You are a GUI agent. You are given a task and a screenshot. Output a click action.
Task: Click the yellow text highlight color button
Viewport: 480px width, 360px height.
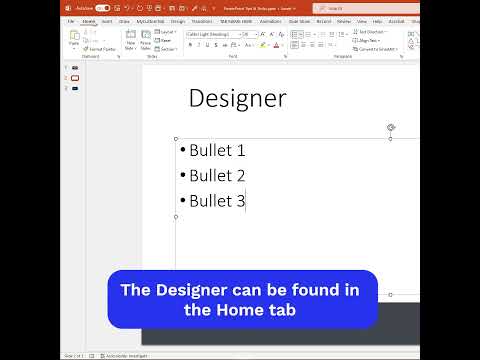pos(263,45)
